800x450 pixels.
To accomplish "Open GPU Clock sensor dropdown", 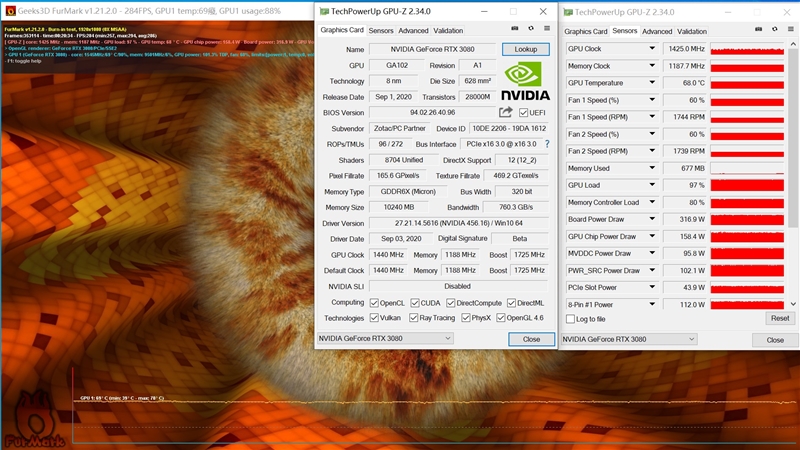I will click(652, 48).
